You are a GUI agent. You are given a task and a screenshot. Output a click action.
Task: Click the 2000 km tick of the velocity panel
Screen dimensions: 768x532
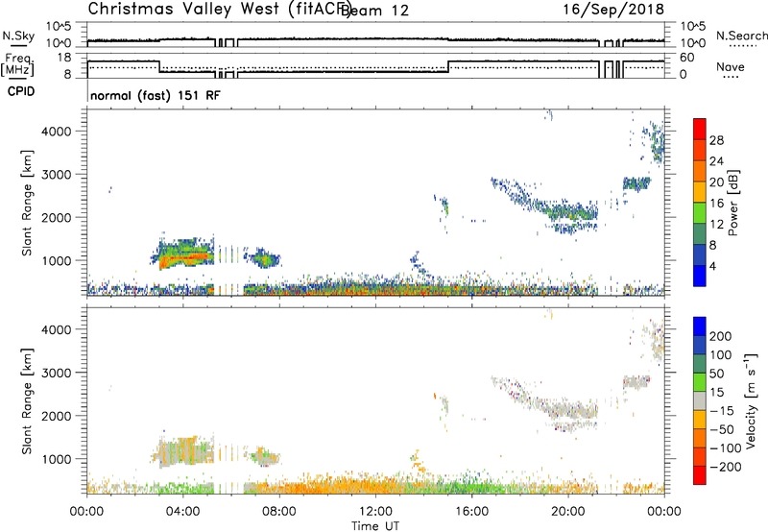[57, 416]
